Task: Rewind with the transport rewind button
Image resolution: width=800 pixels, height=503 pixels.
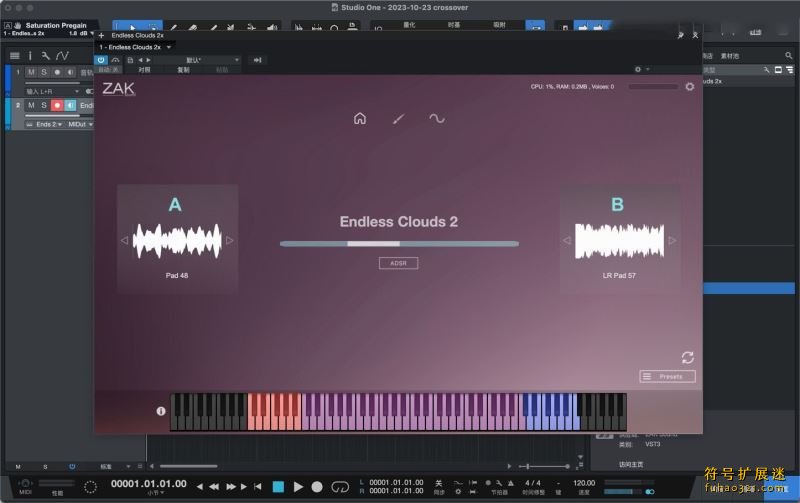Action: [x=214, y=487]
